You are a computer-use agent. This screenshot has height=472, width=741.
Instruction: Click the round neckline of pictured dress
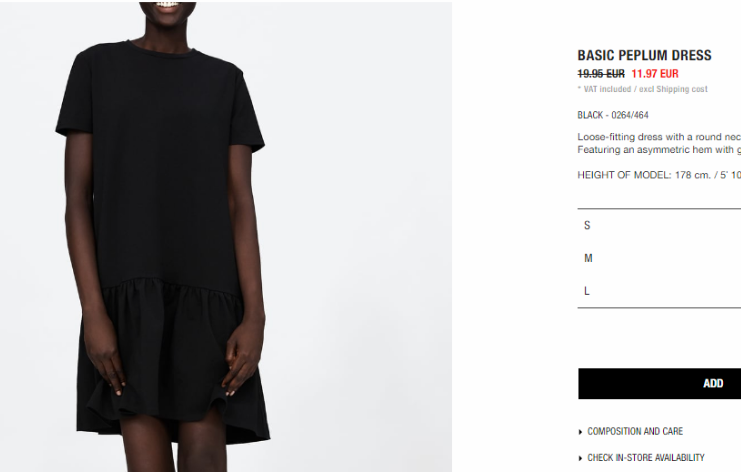(161, 47)
